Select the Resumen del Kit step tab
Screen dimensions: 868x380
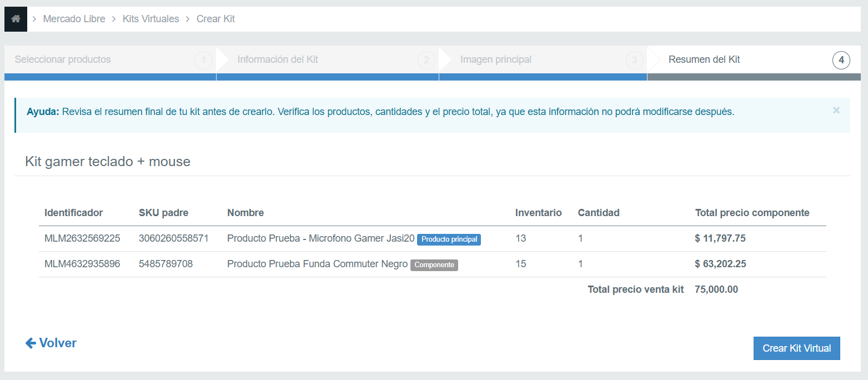point(704,59)
